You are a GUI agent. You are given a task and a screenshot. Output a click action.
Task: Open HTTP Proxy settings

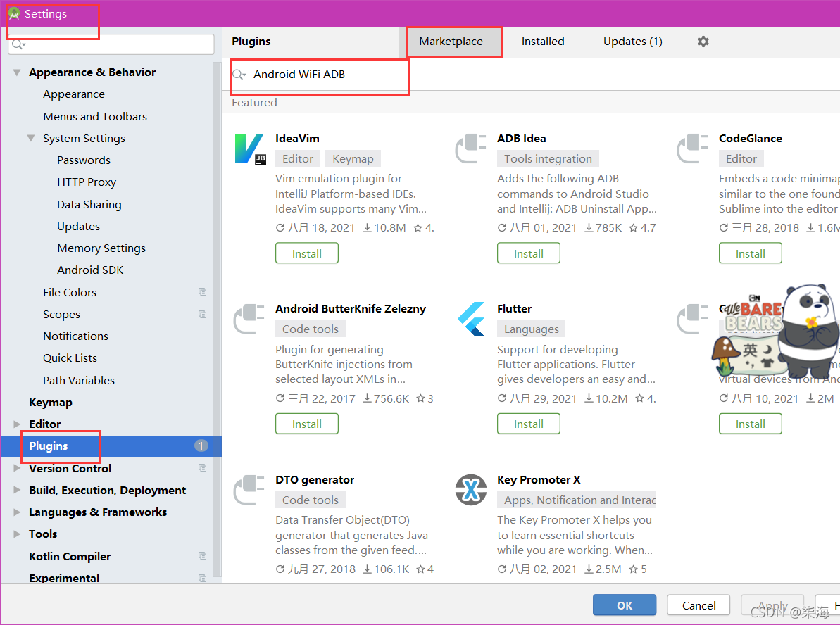(x=87, y=182)
